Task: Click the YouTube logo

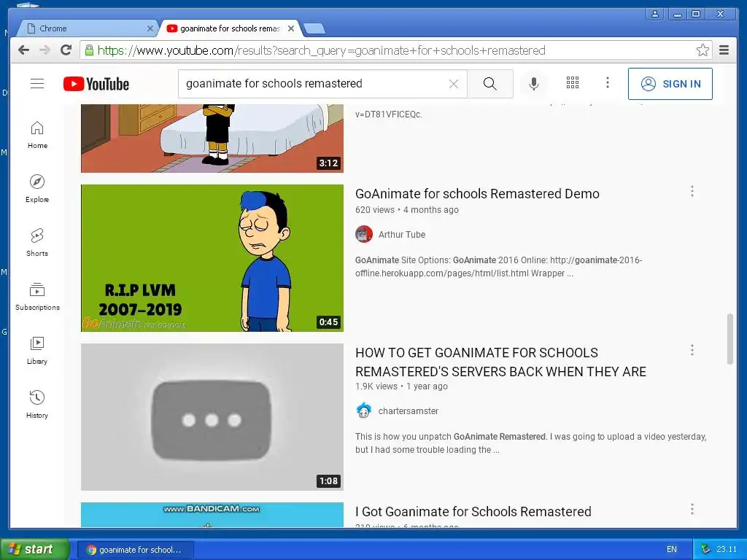Action: point(96,84)
